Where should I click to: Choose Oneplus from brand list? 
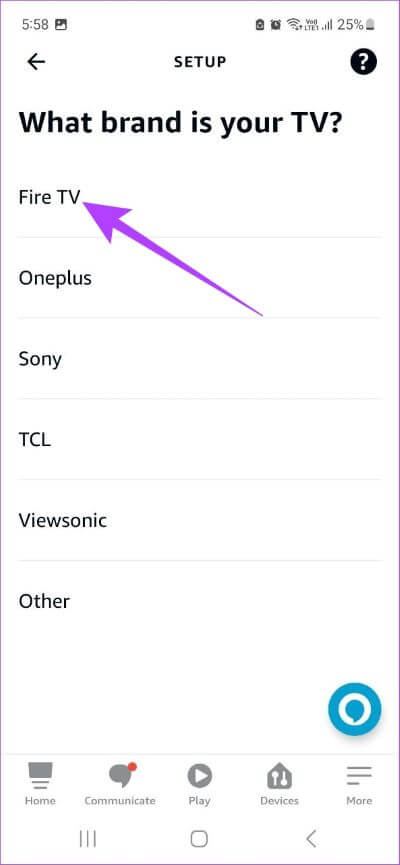point(200,278)
